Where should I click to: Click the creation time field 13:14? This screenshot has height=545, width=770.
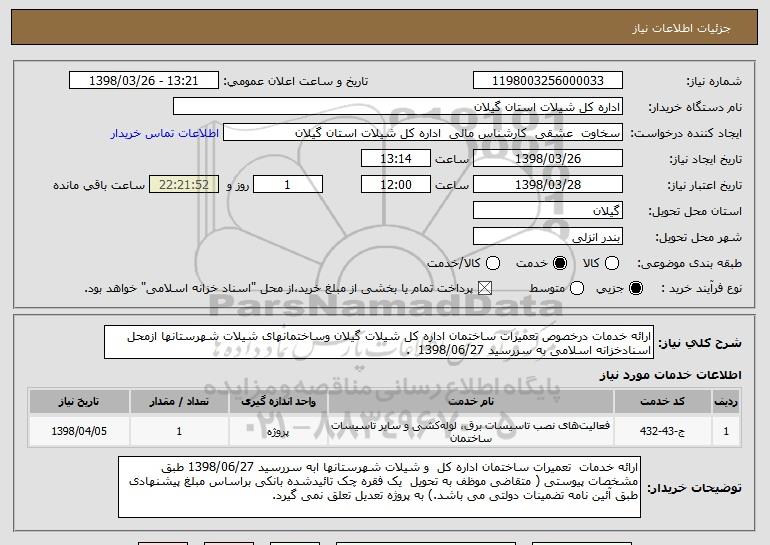396,159
